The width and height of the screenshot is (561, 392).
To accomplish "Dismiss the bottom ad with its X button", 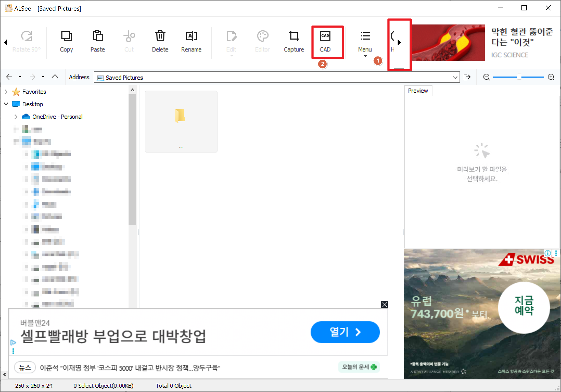I will (x=384, y=305).
